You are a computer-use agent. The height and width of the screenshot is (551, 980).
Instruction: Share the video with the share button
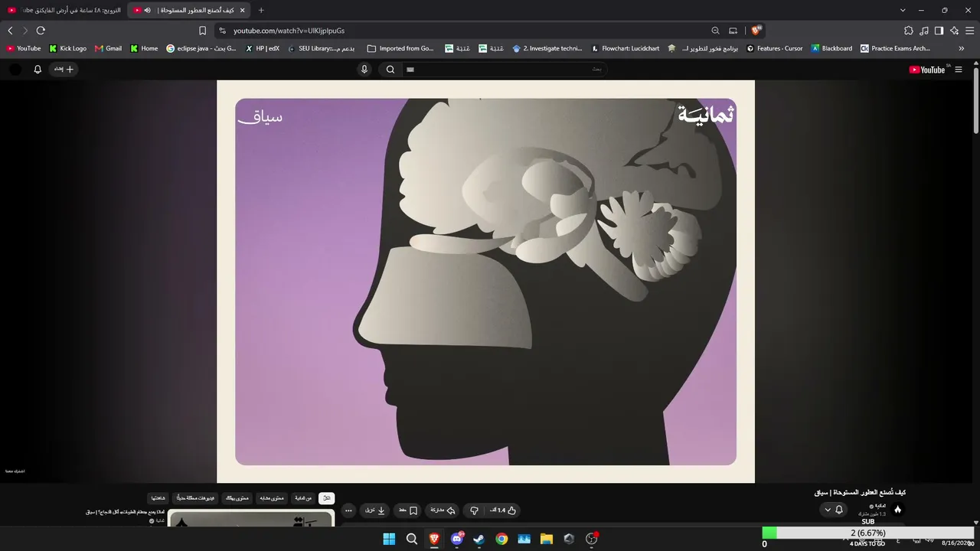(443, 510)
